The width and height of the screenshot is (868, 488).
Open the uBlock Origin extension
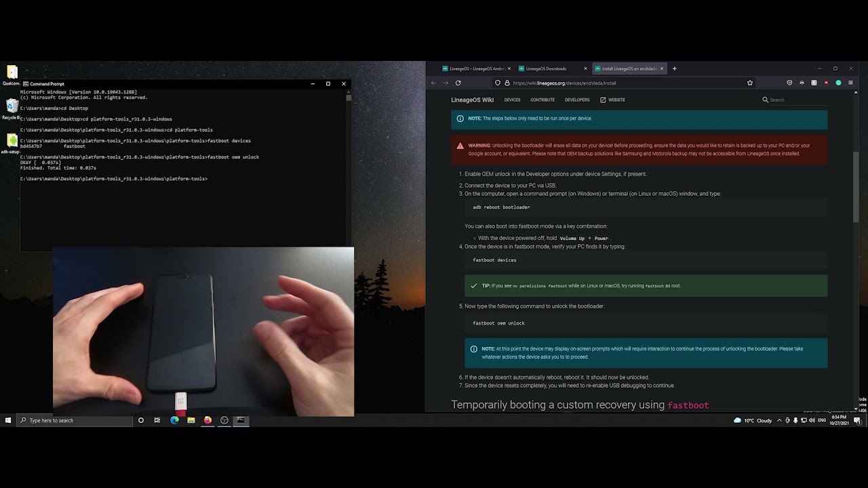tap(826, 83)
